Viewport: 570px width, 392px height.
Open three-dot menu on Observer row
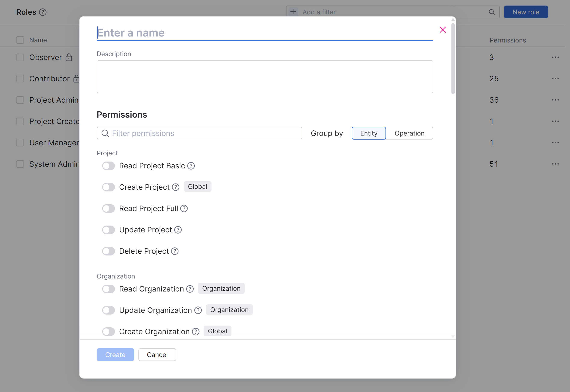point(555,57)
